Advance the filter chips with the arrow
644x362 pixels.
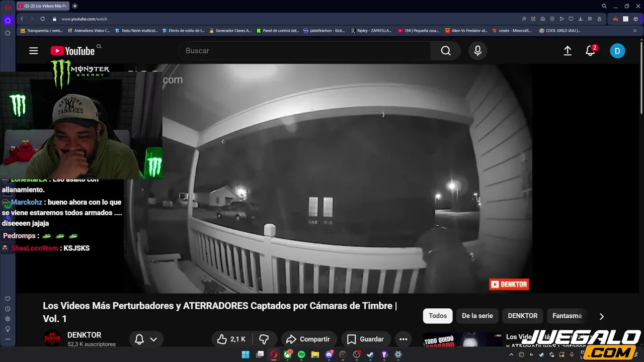(601, 316)
